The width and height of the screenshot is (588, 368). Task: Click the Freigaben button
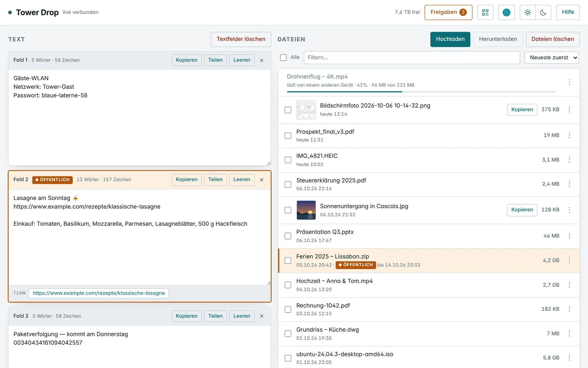448,12
